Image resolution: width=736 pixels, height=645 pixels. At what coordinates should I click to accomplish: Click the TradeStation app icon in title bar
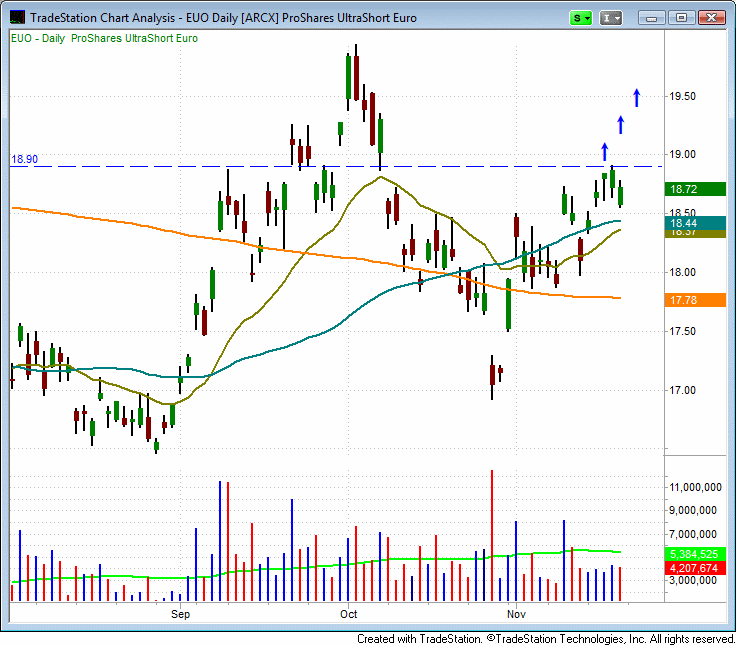[x=17, y=17]
